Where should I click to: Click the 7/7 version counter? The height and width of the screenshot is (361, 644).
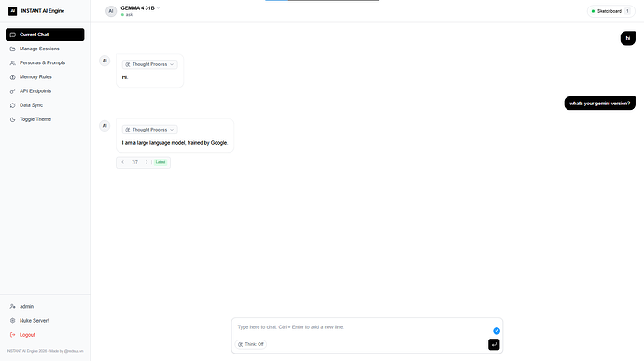pyautogui.click(x=134, y=162)
